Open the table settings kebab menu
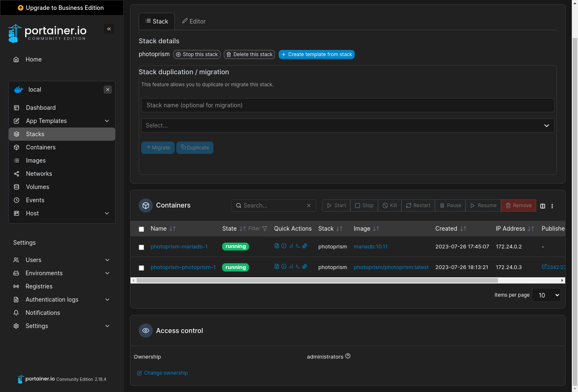This screenshot has width=578, height=392. tap(552, 205)
